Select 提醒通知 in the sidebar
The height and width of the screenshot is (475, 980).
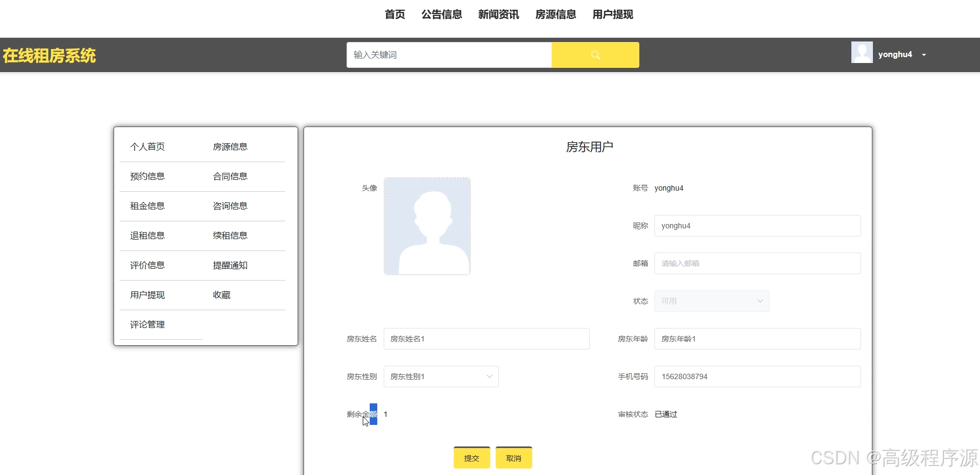click(x=230, y=266)
